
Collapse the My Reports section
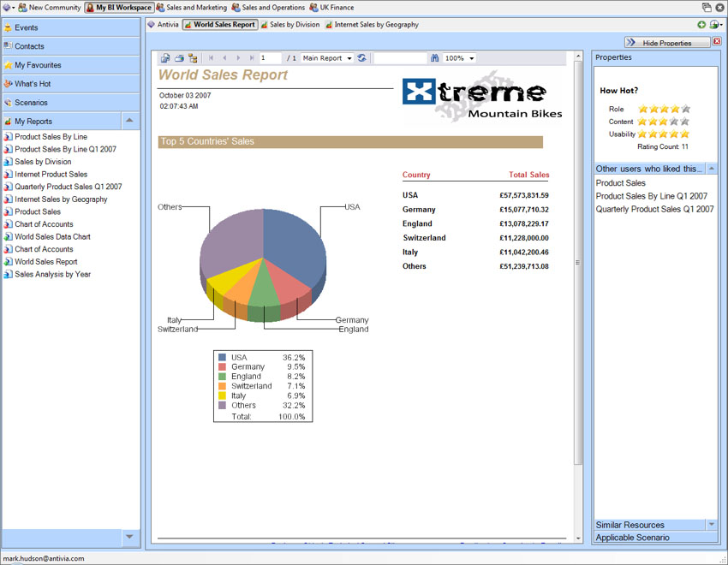coord(129,121)
